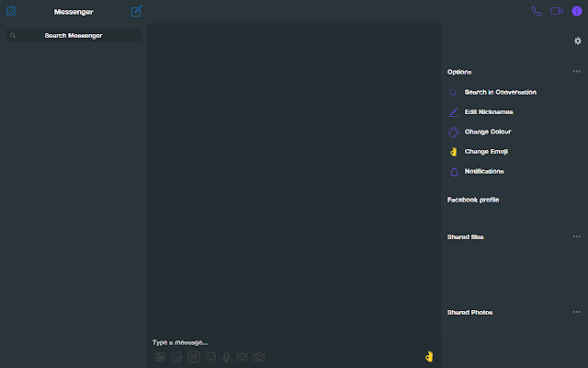Click the colour palette icon
588x368 pixels.
pos(454,132)
